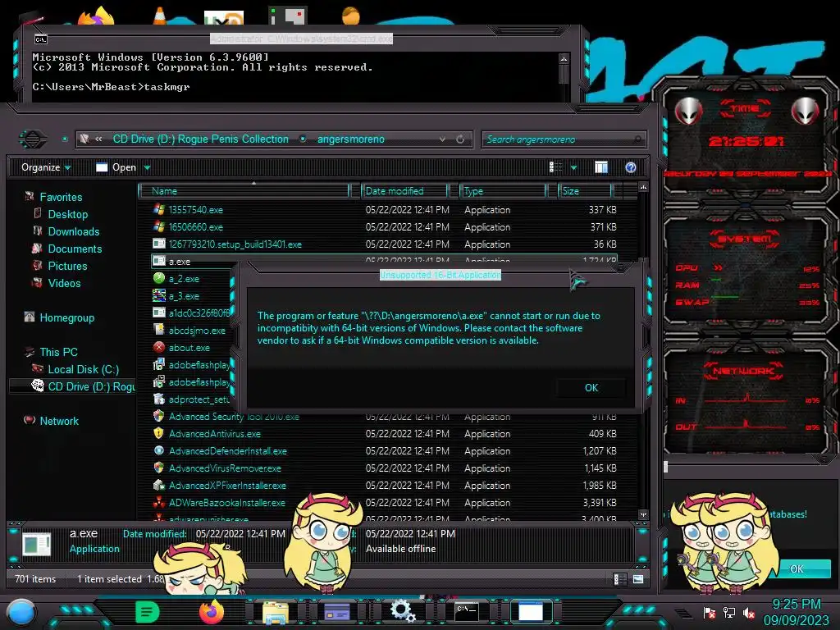Viewport: 840px width, 630px height.
Task: Select the 16506660.exe file icon
Action: pos(158,226)
